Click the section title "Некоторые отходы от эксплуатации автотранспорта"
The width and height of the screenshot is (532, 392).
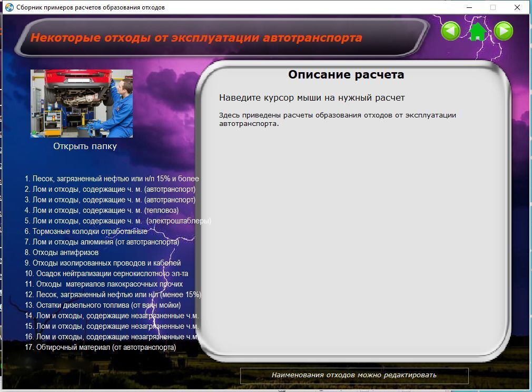tap(196, 37)
